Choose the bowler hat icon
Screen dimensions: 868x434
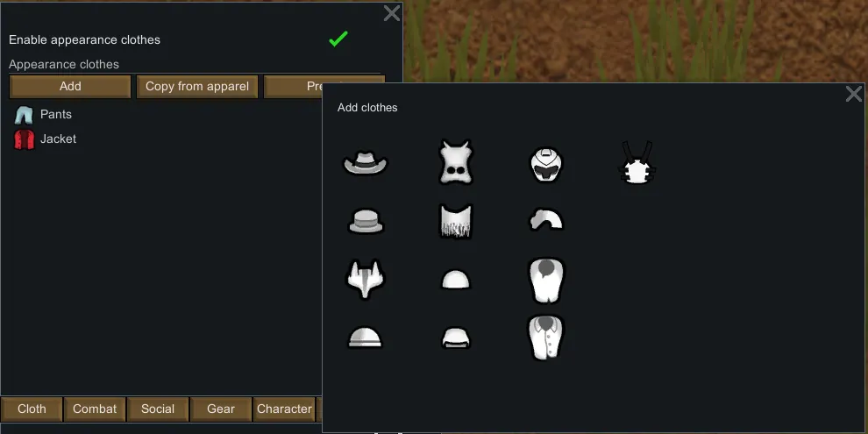(x=366, y=221)
